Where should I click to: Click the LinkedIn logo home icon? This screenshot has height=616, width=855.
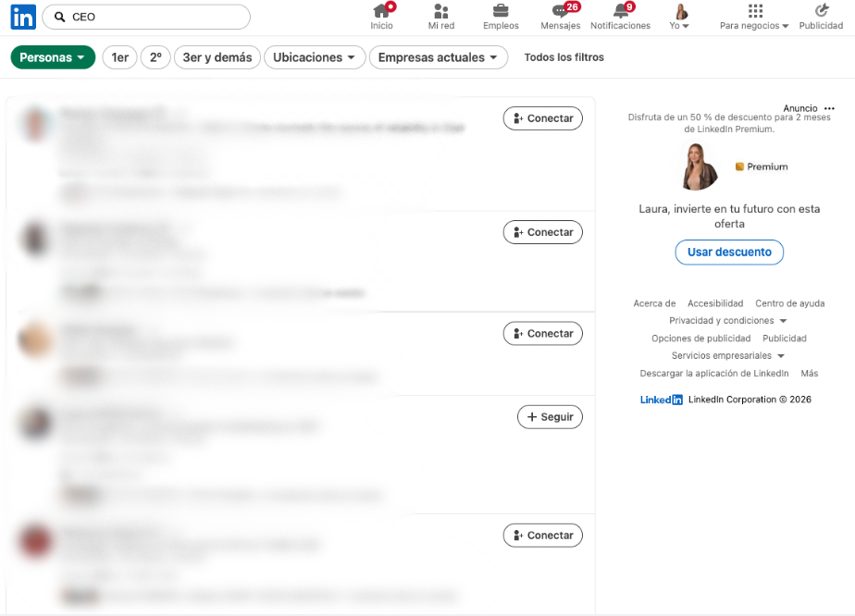coord(23,17)
